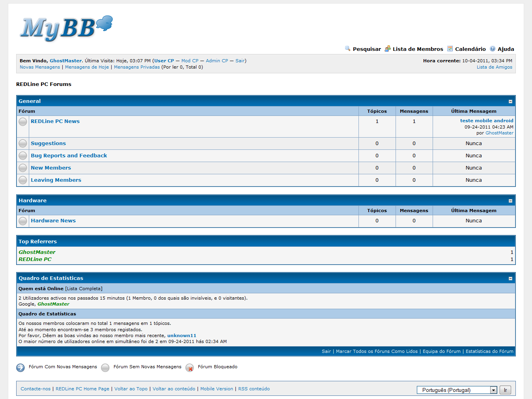This screenshot has width=532, height=399.
Task: Open the Leaving Members forum
Action: (x=56, y=180)
